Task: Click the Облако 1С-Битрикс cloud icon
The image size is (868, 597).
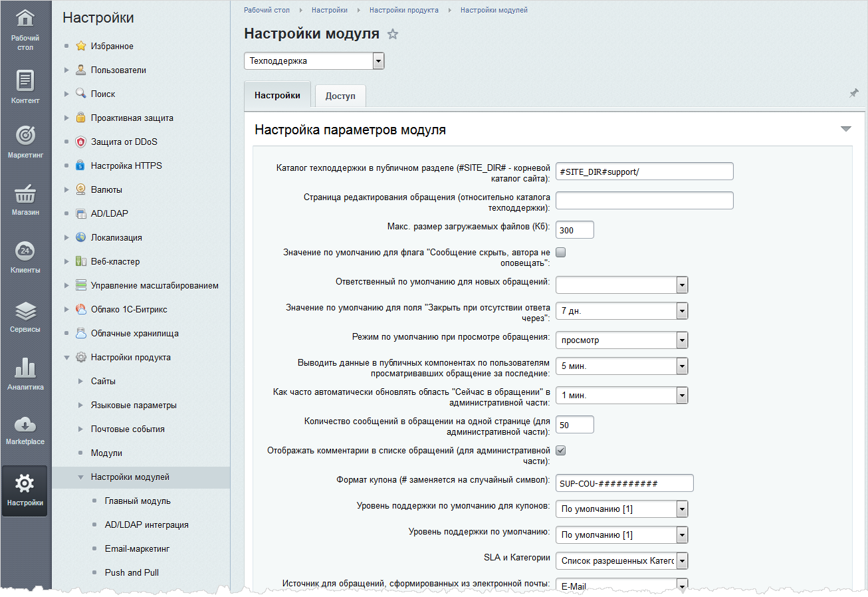Action: (x=81, y=309)
